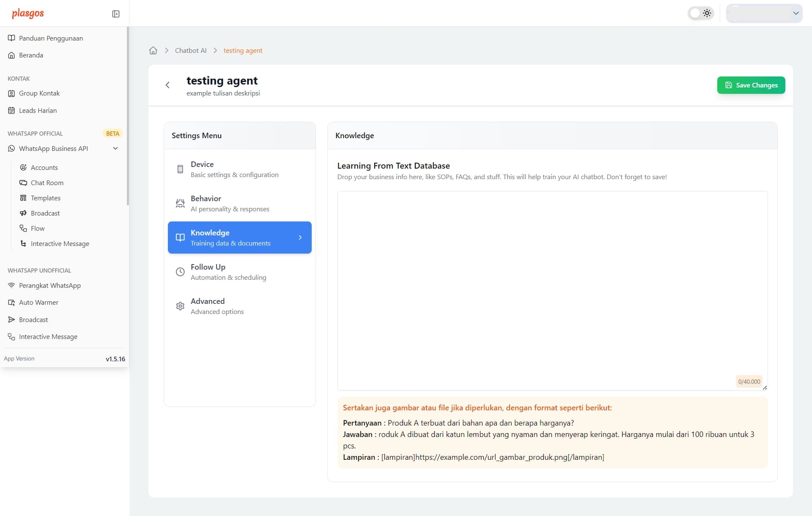The width and height of the screenshot is (812, 516).
Task: Click the back arrow beside testing agent
Action: pos(167,85)
